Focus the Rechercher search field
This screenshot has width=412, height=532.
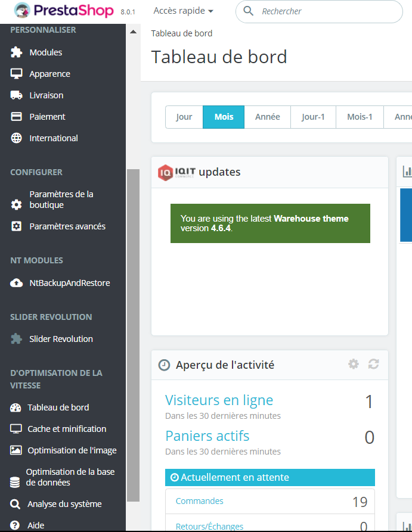pos(319,11)
